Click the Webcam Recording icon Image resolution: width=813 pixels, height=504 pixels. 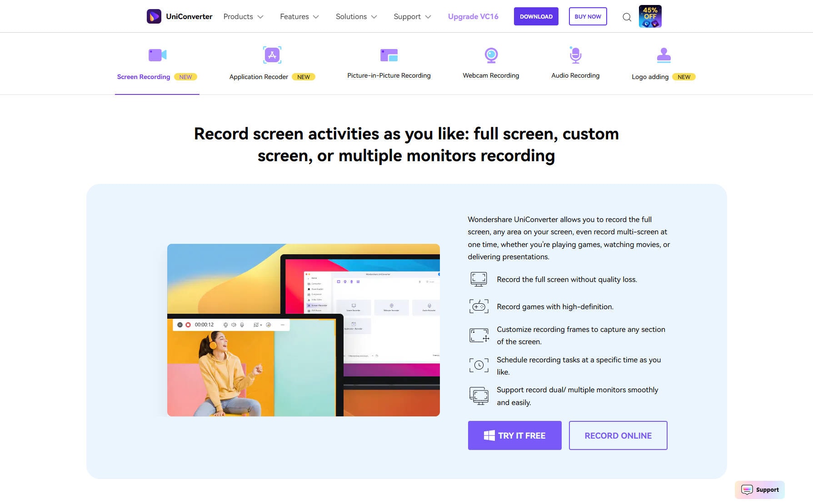pos(491,55)
